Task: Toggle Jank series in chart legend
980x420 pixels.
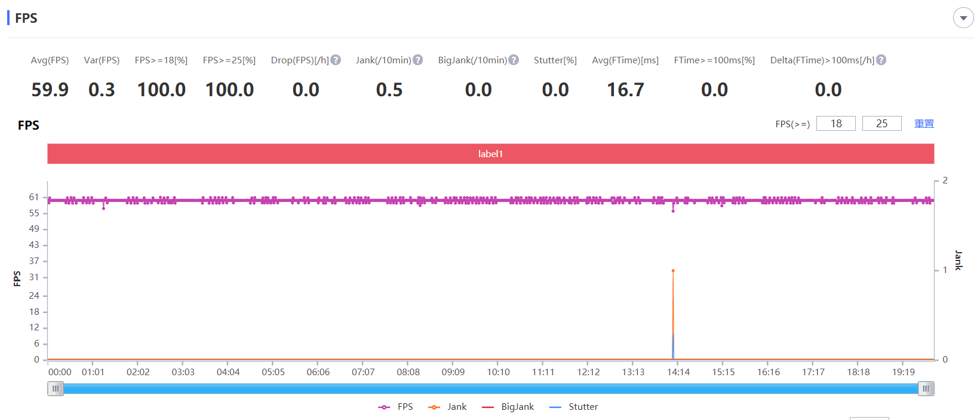Action: point(447,407)
